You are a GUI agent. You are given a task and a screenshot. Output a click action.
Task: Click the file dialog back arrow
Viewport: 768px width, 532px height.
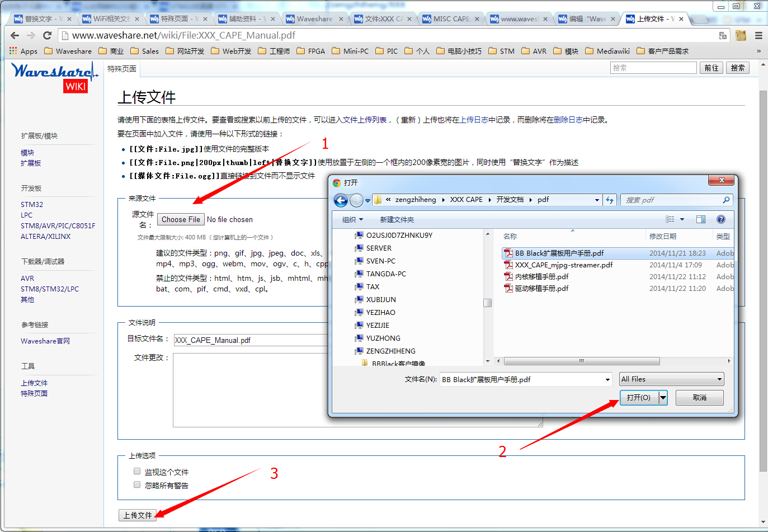[341, 200]
